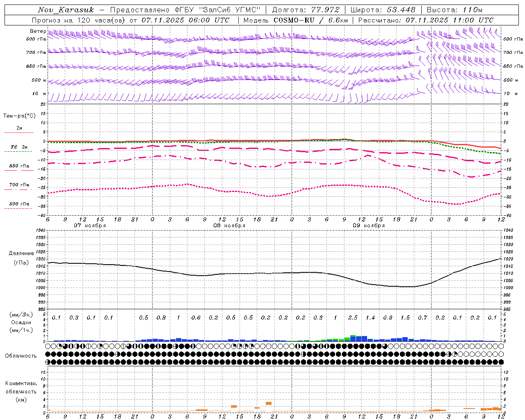The width and height of the screenshot is (525, 420).
Task: Click the Тем-ра(°C) axis title
Action: tap(19, 116)
